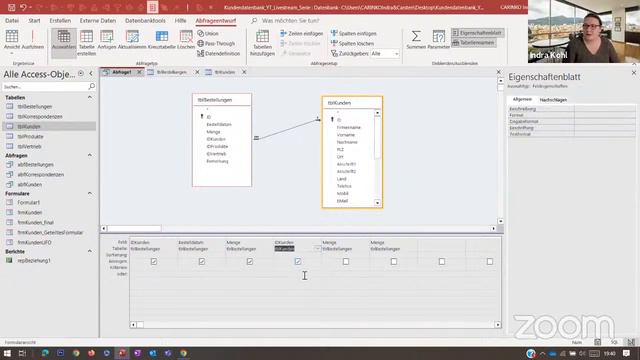640x360 pixels.
Task: Open tblProdukte in navigation pane
Action: (30, 136)
